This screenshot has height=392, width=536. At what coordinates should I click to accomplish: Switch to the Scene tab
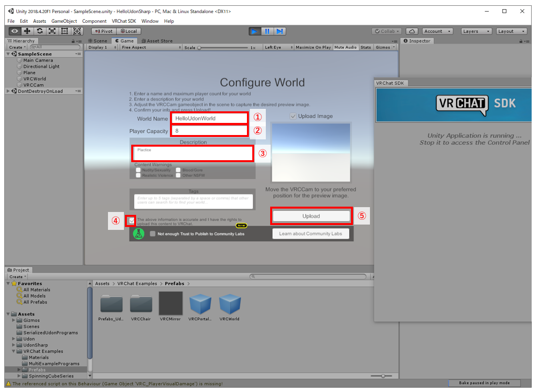[98, 41]
